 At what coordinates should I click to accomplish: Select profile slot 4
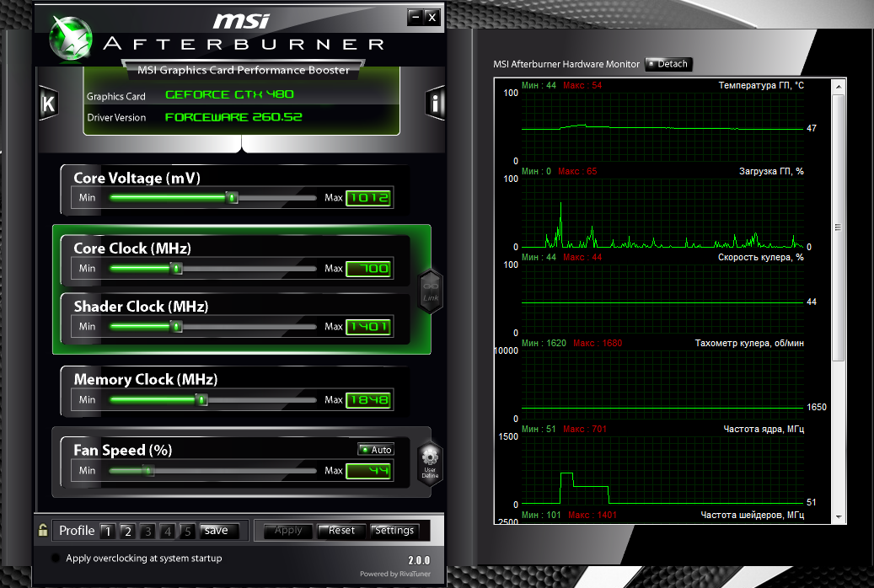tap(168, 532)
